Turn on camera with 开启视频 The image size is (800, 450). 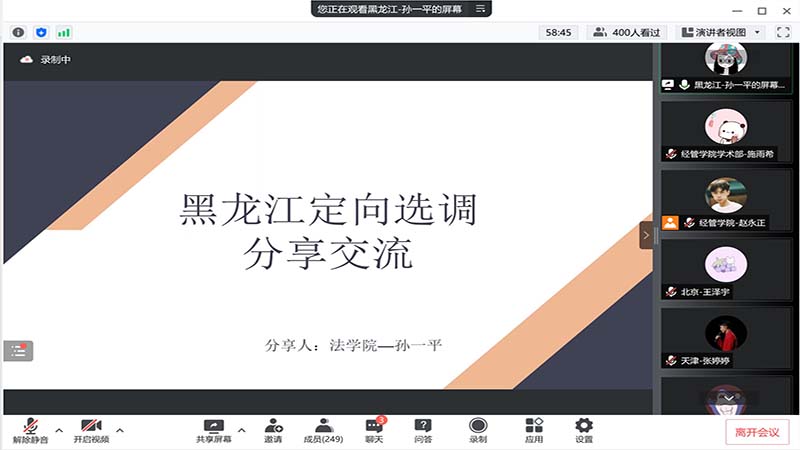point(91,431)
